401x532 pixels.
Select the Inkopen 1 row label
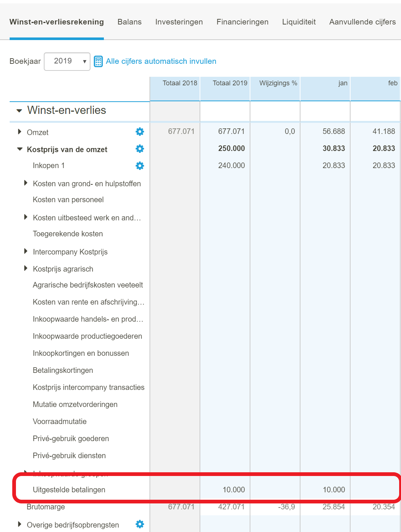pos(49,165)
